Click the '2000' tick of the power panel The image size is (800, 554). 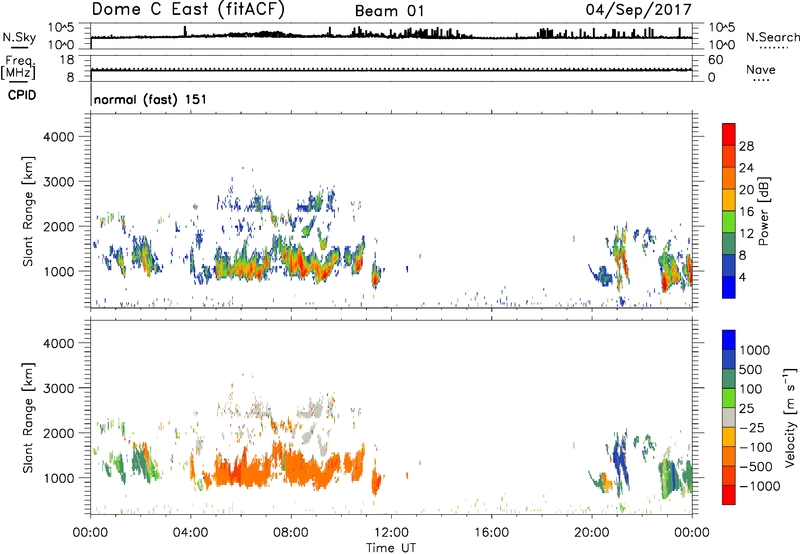pos(58,226)
